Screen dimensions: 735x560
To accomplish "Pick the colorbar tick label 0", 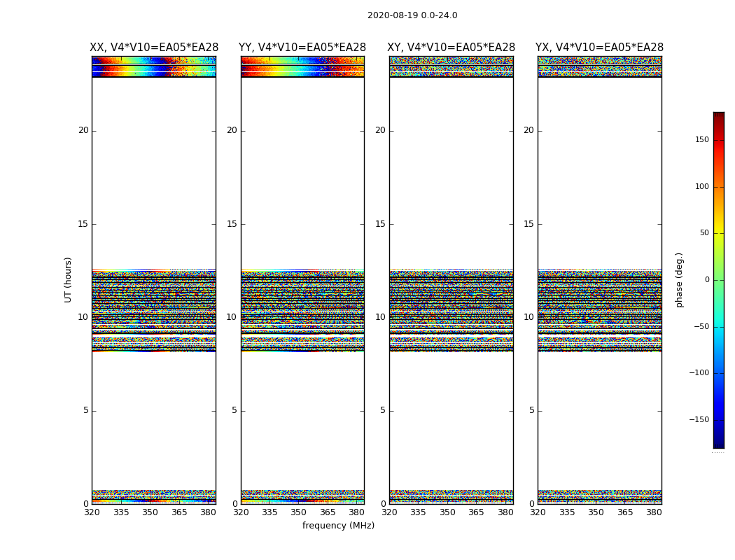I will (706, 280).
